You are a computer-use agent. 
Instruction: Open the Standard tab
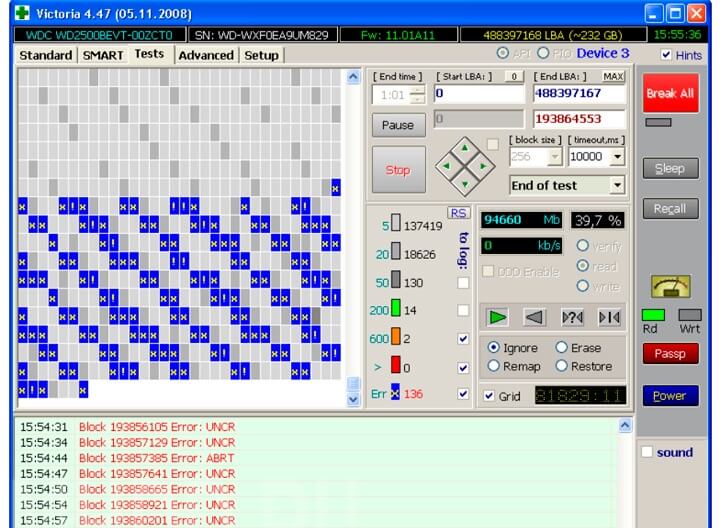[46, 55]
